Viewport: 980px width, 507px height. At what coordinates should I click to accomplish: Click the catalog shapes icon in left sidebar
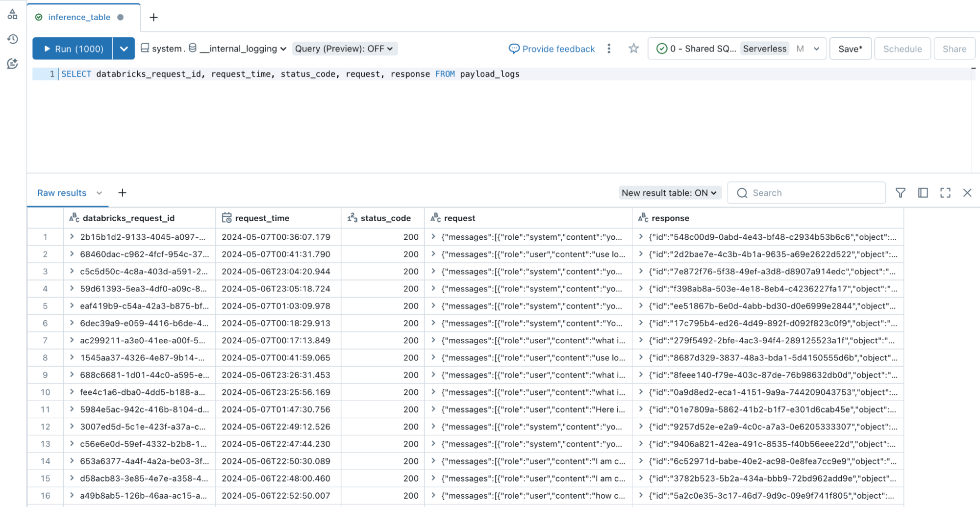(x=13, y=15)
